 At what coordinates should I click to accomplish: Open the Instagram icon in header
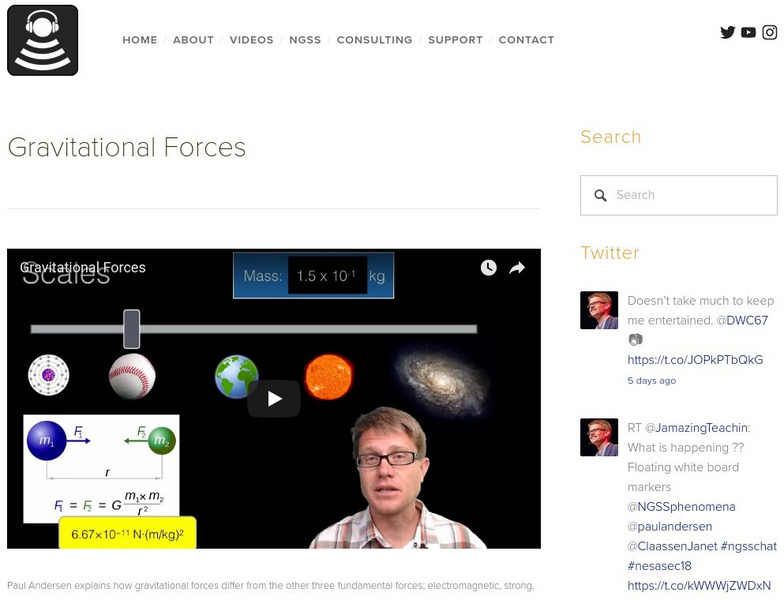(x=770, y=32)
